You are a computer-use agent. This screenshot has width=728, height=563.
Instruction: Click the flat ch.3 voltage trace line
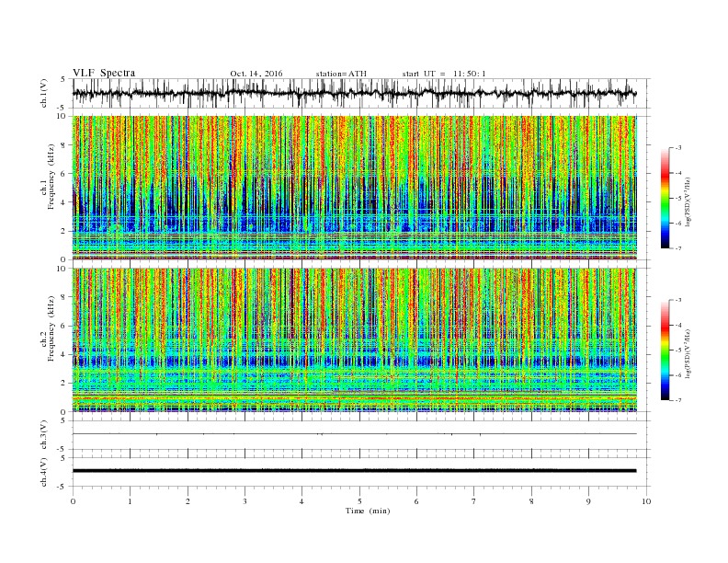tap(355, 434)
